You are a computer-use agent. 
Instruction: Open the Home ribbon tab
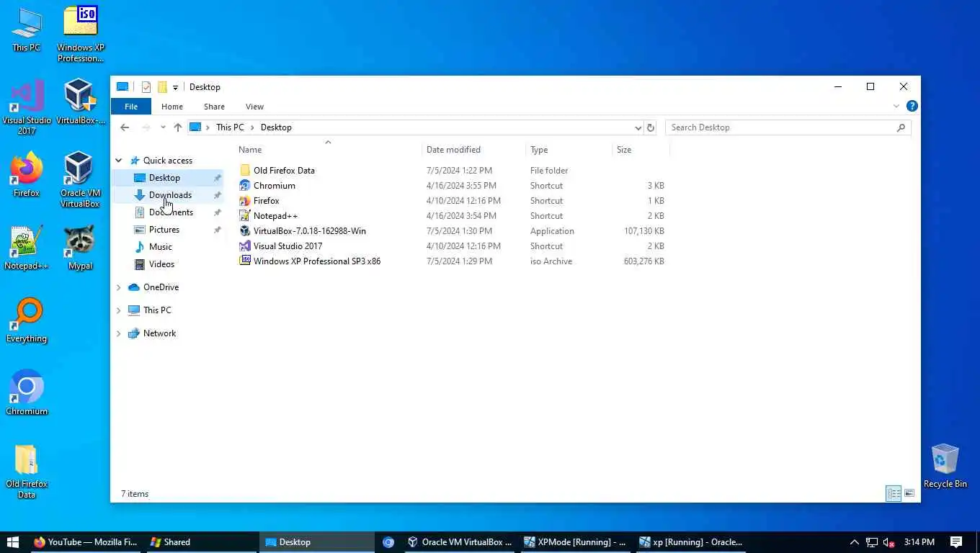[x=172, y=107]
